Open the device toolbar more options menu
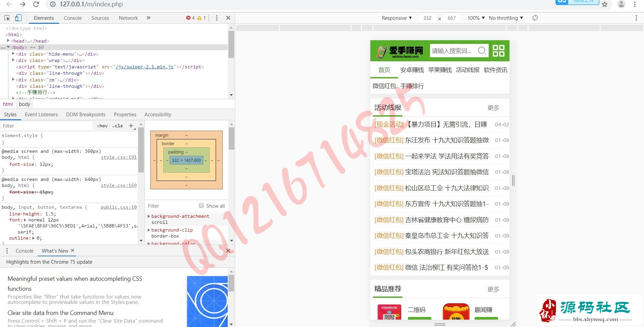 (x=636, y=18)
